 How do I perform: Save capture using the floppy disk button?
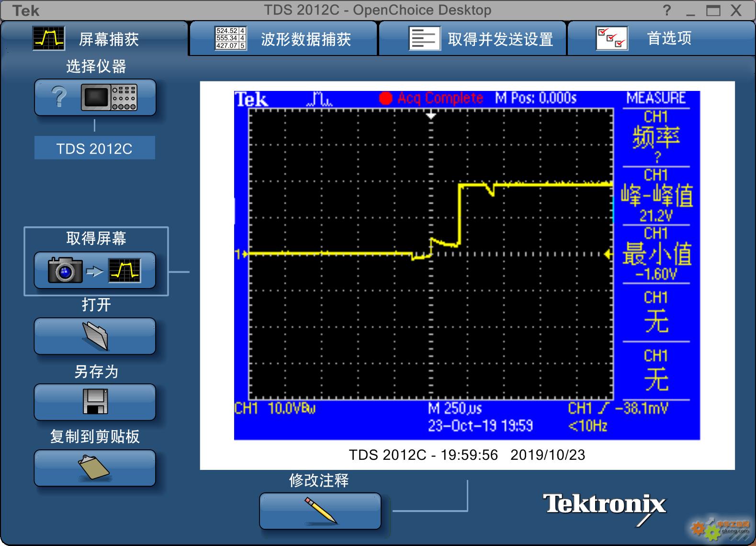point(95,402)
